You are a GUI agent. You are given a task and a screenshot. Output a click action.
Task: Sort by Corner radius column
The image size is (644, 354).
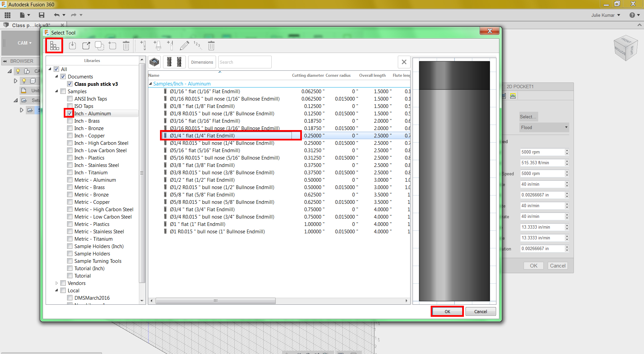(338, 75)
